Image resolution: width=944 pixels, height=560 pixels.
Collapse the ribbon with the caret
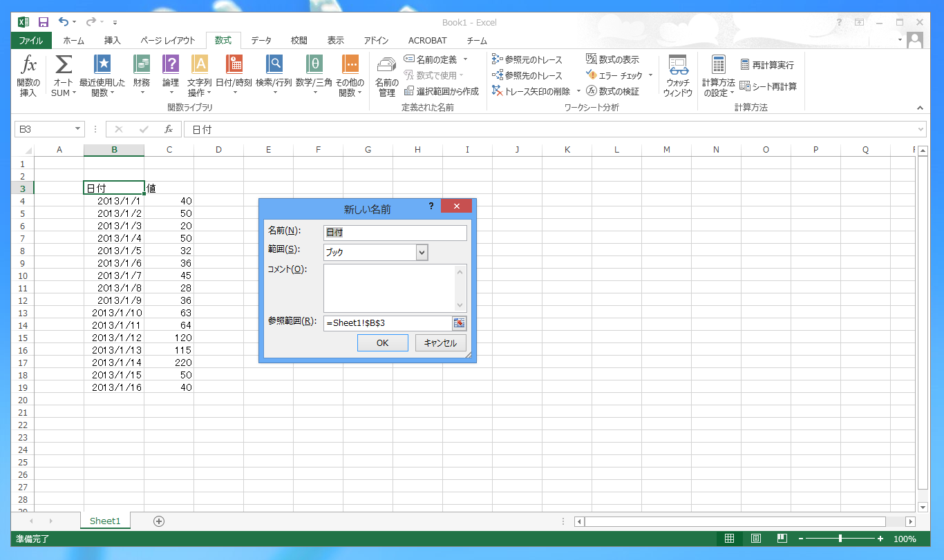[920, 108]
